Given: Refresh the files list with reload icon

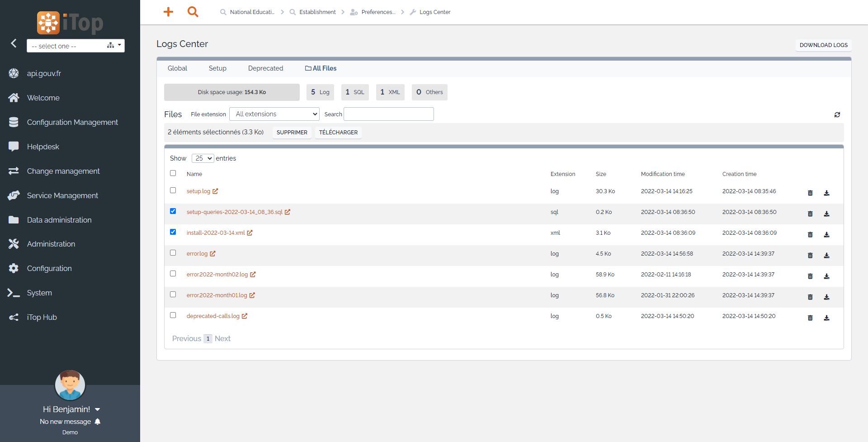Looking at the screenshot, I should [x=837, y=114].
